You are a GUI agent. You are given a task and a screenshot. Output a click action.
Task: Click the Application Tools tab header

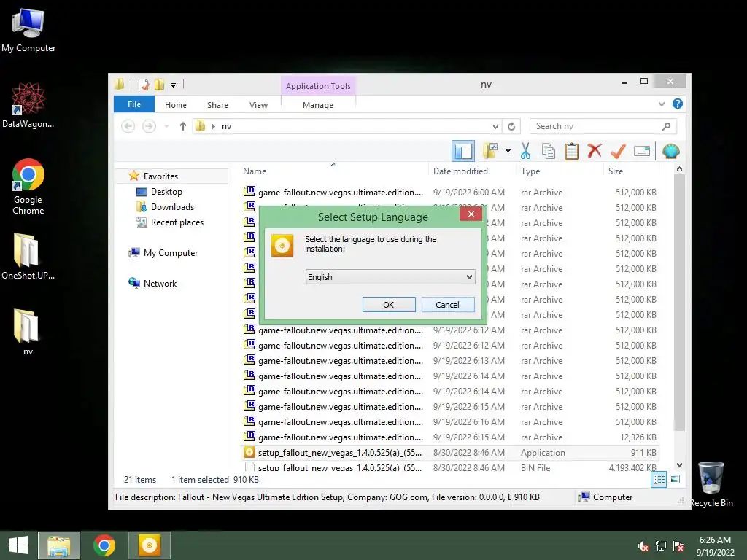[318, 86]
